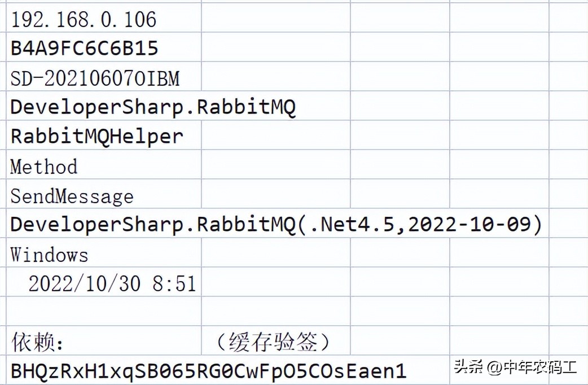Select the BHQzRxH1xqSB065RG0CwFpO5COsEaen1 cell
Viewport: 588px width, 385px height.
pyautogui.click(x=209, y=371)
